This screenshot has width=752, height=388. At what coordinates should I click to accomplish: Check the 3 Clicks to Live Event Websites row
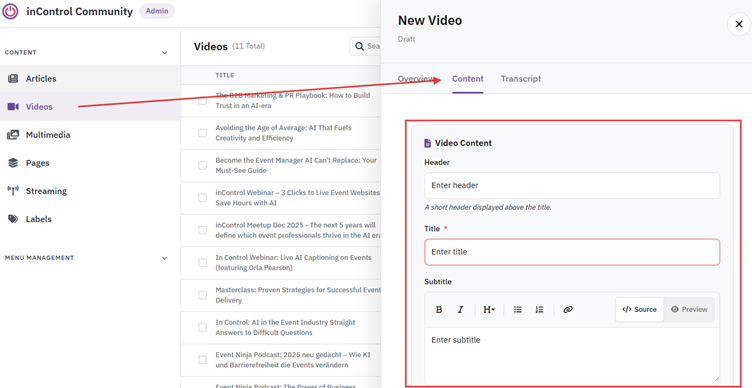(202, 198)
